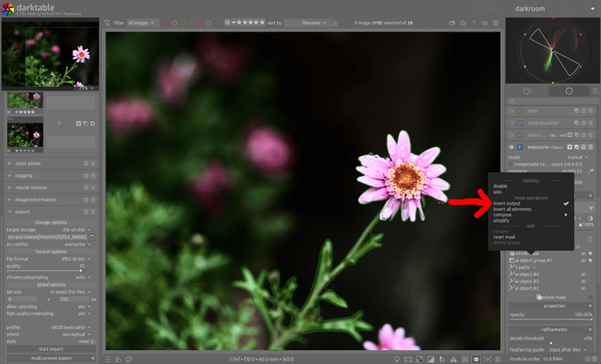601x364 pixels.
Task: Toggle gamut check warning triangle
Action: (x=454, y=359)
